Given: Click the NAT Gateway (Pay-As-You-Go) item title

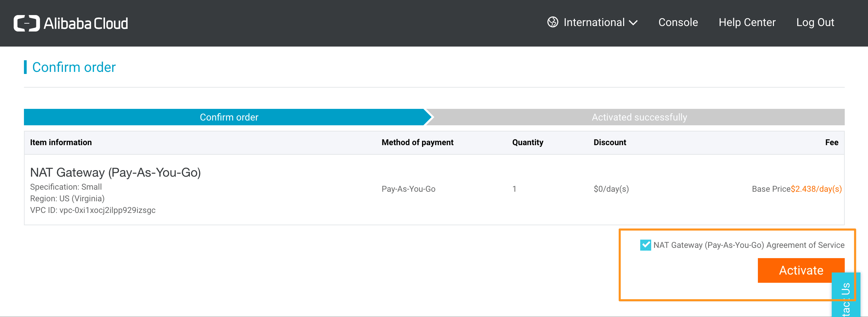Looking at the screenshot, I should click(115, 173).
